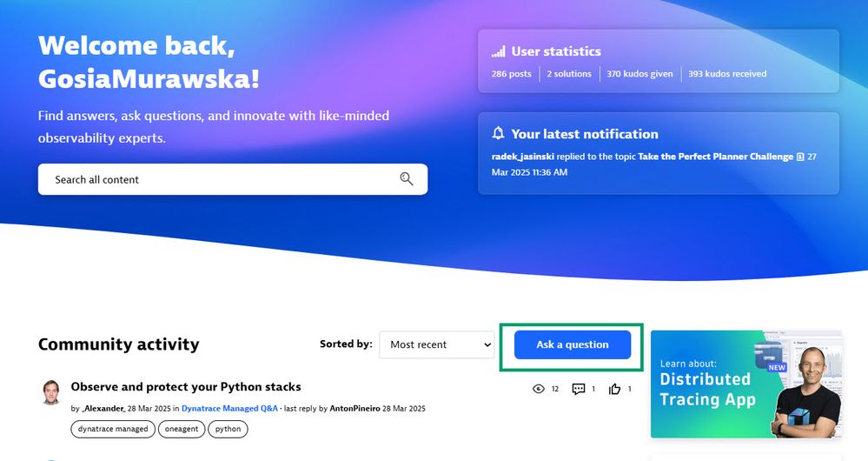Image resolution: width=868 pixels, height=461 pixels.
Task: Select the "oneagent" tag
Action: 182,429
